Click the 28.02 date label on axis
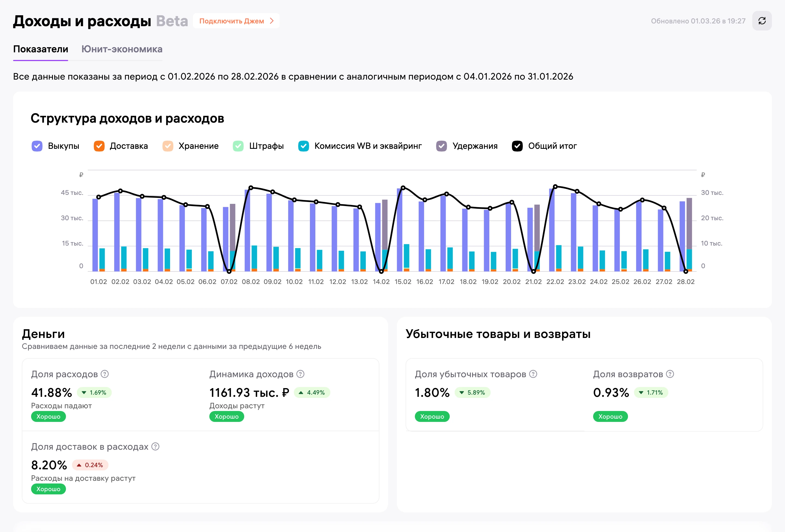This screenshot has height=532, width=785. (686, 282)
